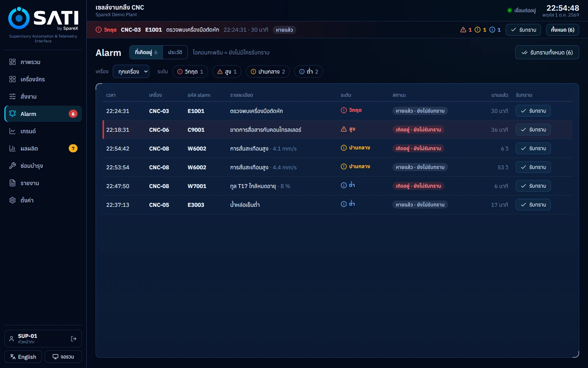Open the ทุกเครื่อง machine dropdown
The width and height of the screenshot is (588, 368).
coord(131,71)
